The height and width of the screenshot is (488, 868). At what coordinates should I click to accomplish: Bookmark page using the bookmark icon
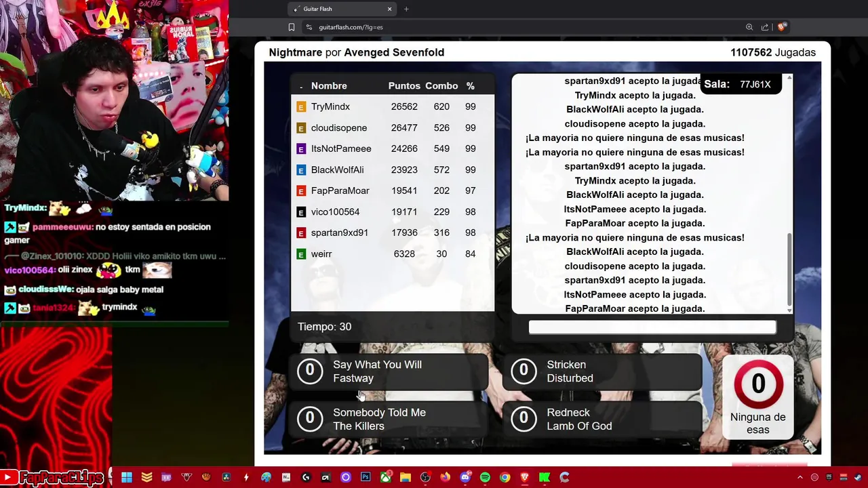click(x=292, y=27)
